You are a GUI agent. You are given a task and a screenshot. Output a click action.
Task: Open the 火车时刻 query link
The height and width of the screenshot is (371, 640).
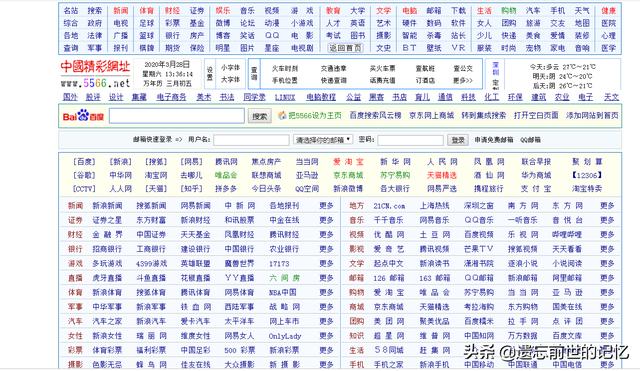click(285, 69)
